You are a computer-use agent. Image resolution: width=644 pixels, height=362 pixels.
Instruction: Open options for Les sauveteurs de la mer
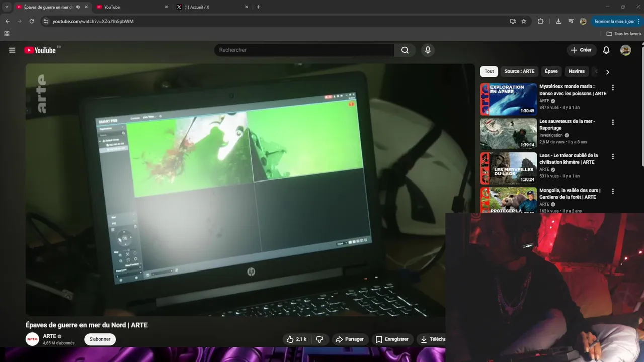613,122
